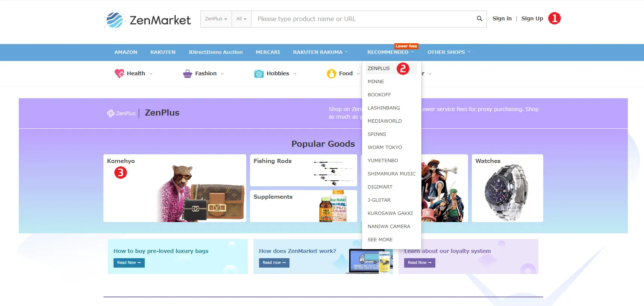Go to the AMAZON tab
644x306 pixels.
pyautogui.click(x=126, y=52)
